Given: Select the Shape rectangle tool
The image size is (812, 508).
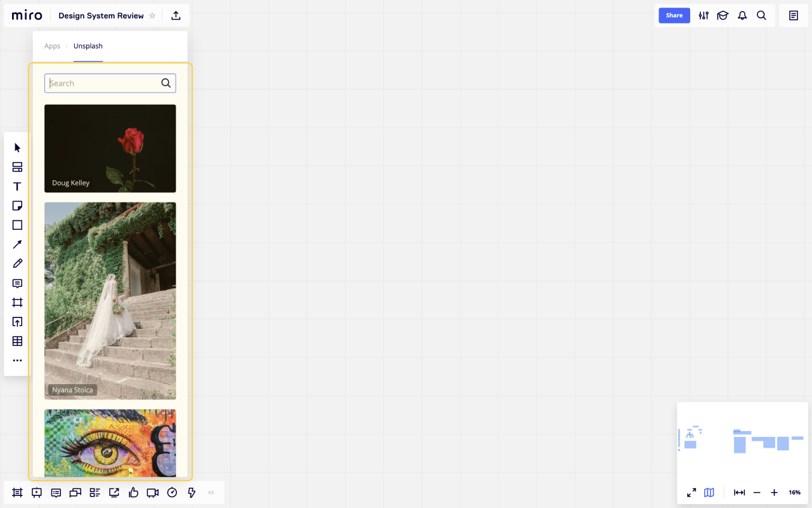Looking at the screenshot, I should click(x=17, y=225).
